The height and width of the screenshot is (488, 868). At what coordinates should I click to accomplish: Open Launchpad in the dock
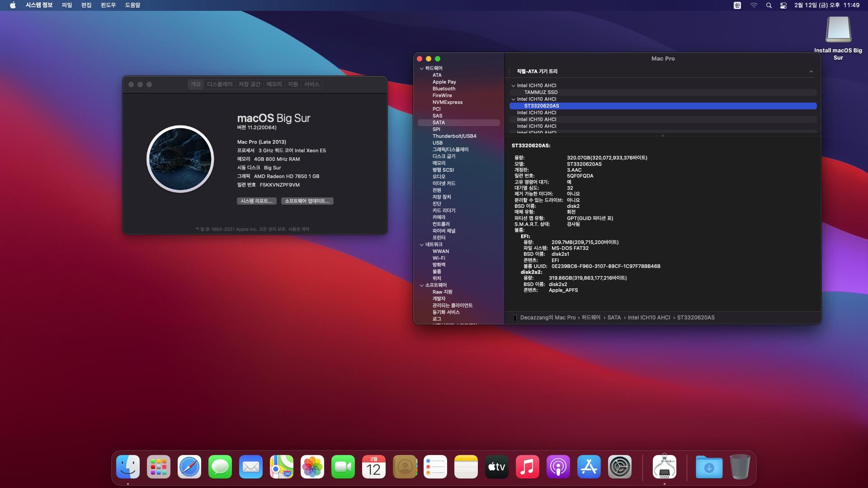pyautogui.click(x=159, y=467)
